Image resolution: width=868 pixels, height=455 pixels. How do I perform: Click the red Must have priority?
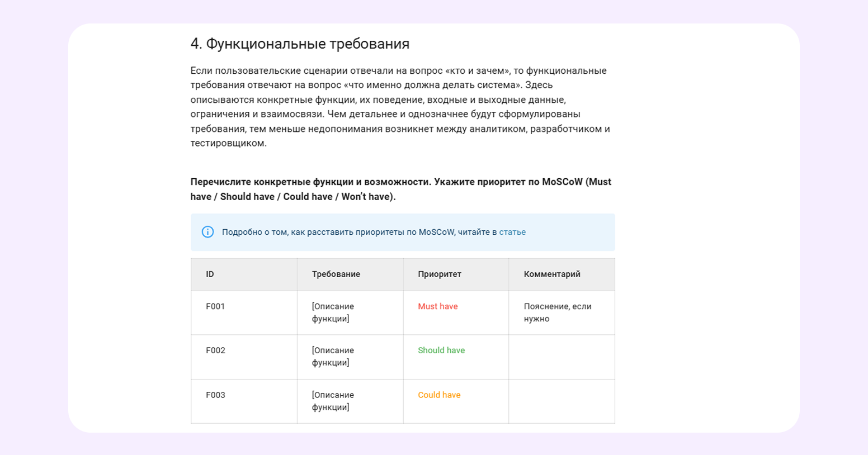[437, 307]
